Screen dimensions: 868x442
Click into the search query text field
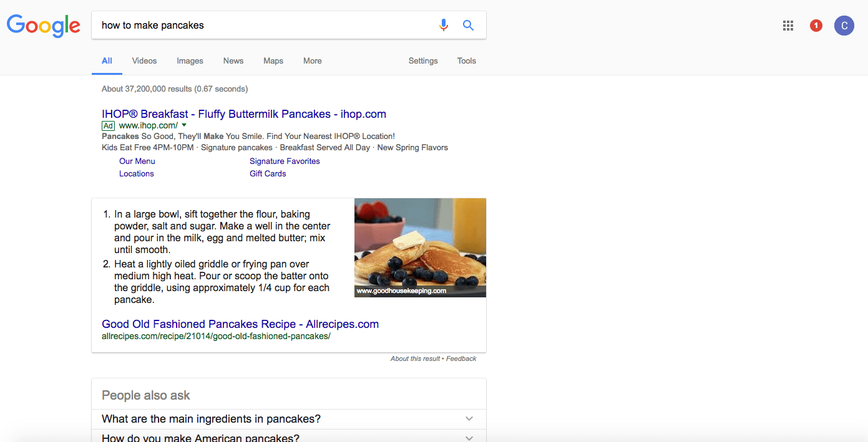click(262, 26)
